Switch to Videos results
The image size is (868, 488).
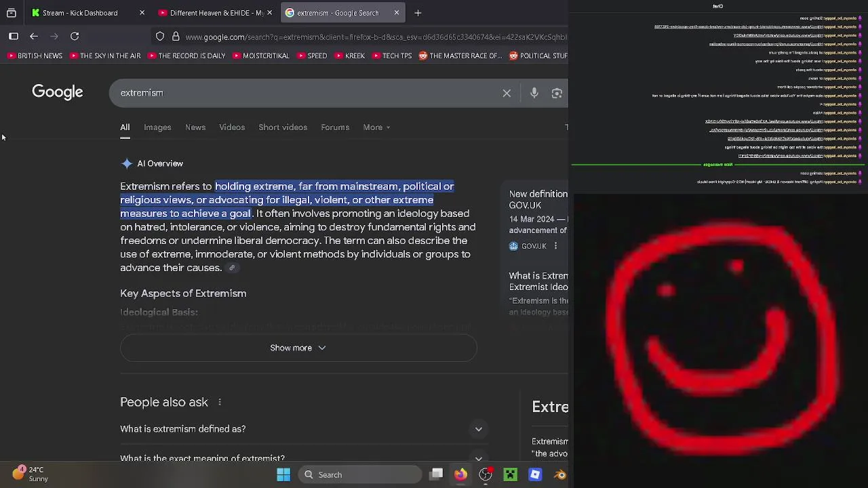(x=232, y=127)
